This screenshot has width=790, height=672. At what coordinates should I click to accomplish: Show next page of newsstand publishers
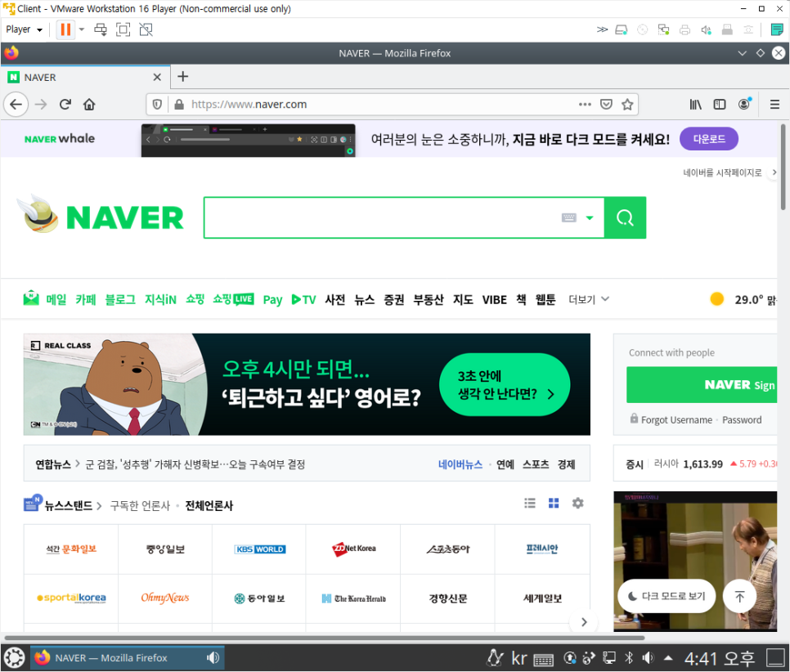pyautogui.click(x=584, y=622)
